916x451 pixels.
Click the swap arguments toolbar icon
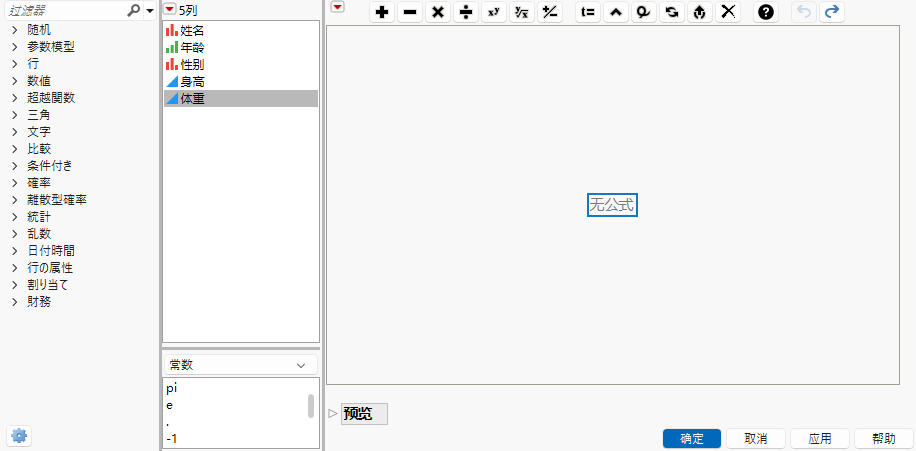pos(672,12)
